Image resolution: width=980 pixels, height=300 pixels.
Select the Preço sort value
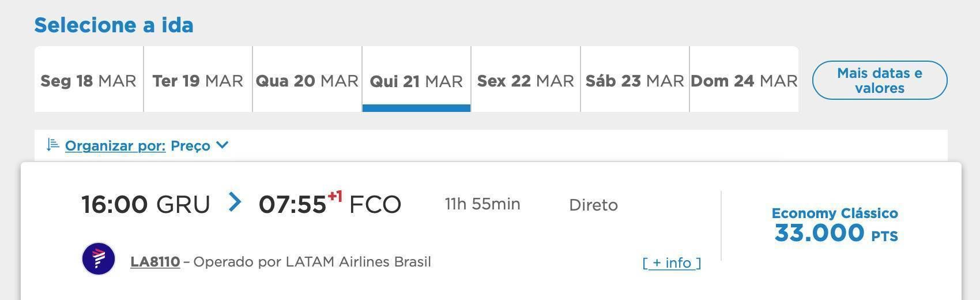point(190,145)
